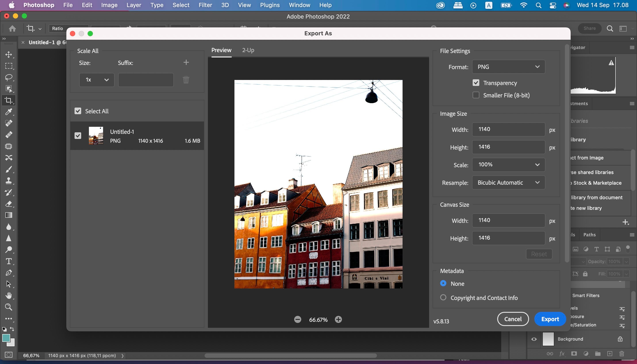Select the Eyedropper tool
The width and height of the screenshot is (637, 364).
(x=8, y=112)
